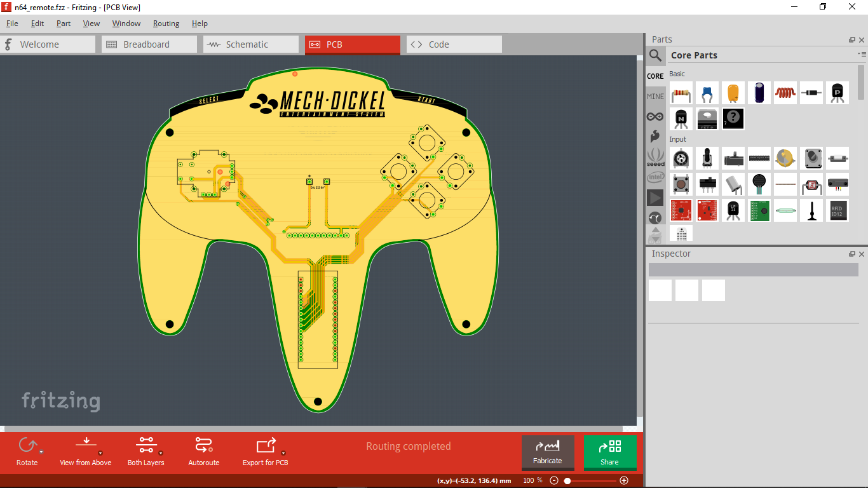Close the Parts panel
The image size is (868, 488).
(x=862, y=40)
